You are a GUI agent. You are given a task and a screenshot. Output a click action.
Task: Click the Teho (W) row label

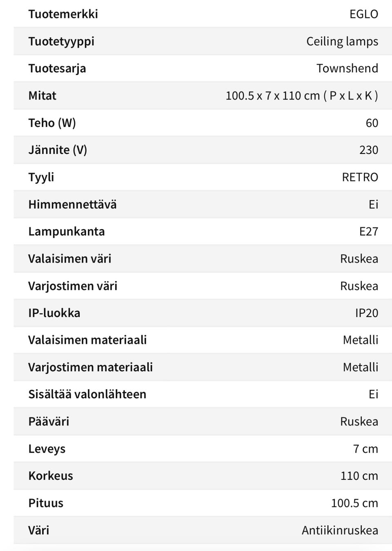pyautogui.click(x=52, y=123)
